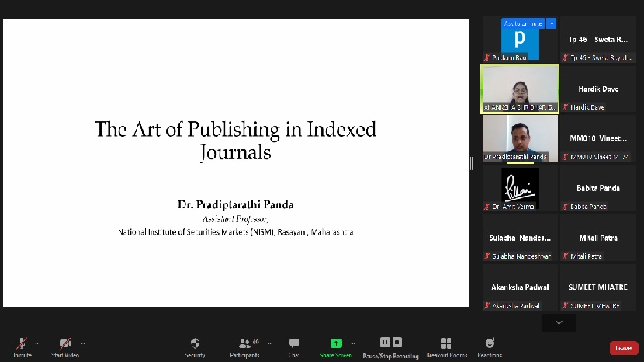
Task: Stop the meeting recording
Action: (x=397, y=343)
